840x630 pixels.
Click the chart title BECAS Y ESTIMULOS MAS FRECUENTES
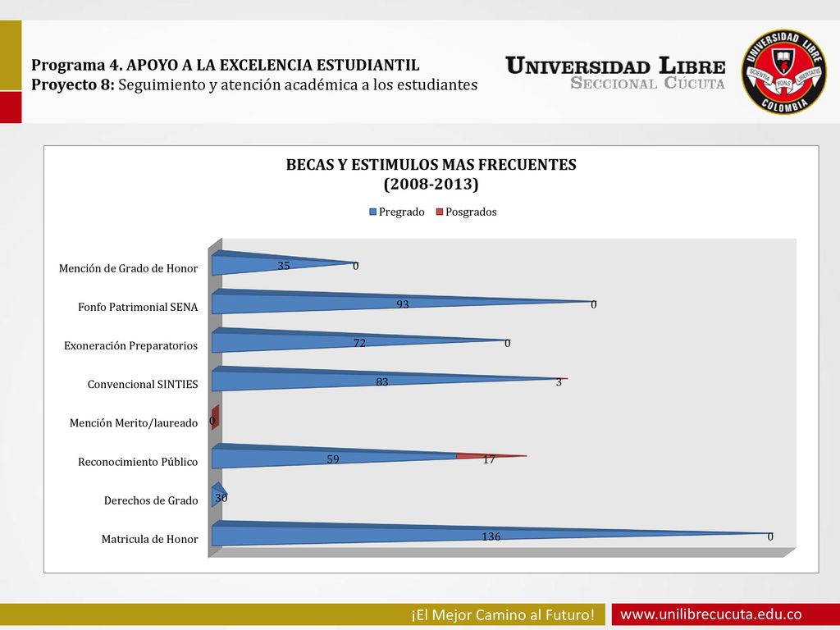(431, 164)
